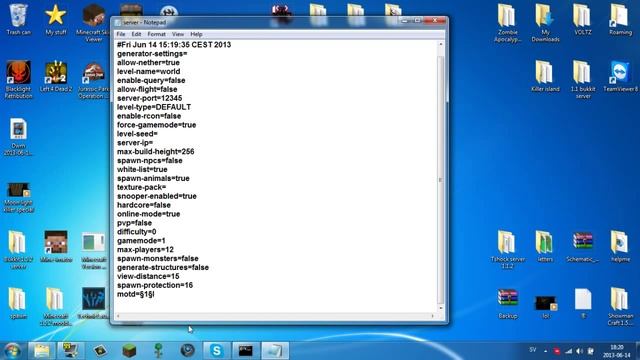Launch Left 4 Dead 2 shortcut
This screenshot has height=360, width=640.
click(x=56, y=76)
